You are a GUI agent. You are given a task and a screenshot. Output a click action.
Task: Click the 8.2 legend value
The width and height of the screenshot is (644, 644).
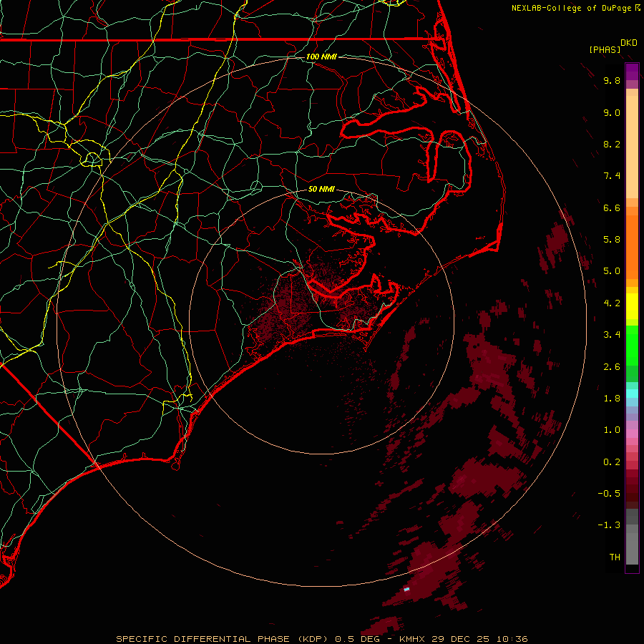point(612,144)
